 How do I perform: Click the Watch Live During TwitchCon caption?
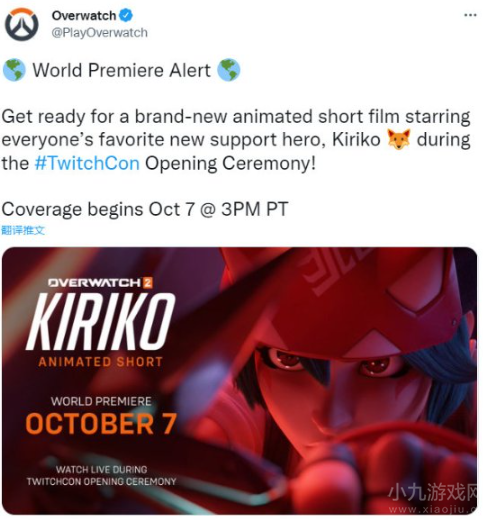click(101, 476)
